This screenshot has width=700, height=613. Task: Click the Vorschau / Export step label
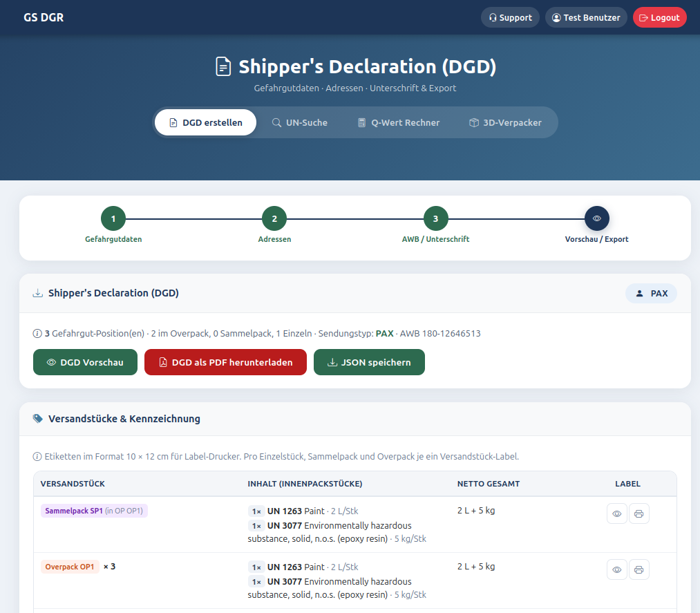(597, 239)
